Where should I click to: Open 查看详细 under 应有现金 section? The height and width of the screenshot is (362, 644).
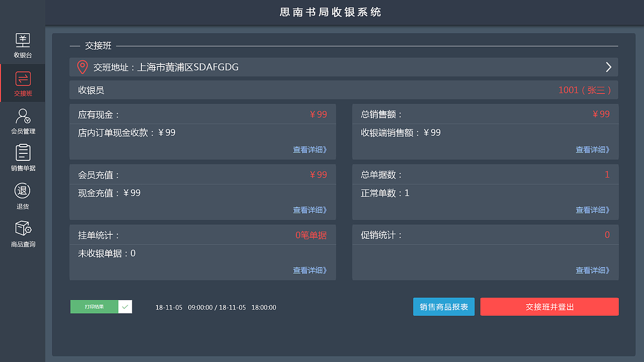tap(310, 149)
